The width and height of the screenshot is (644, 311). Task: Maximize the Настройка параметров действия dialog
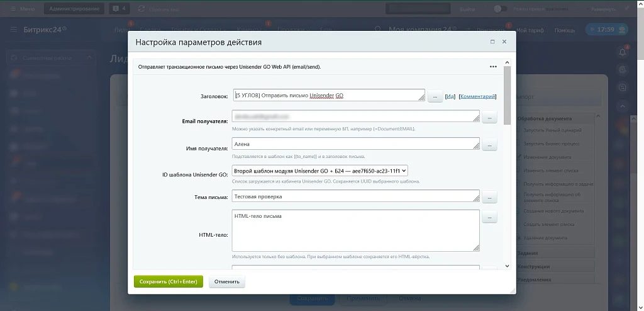point(492,42)
